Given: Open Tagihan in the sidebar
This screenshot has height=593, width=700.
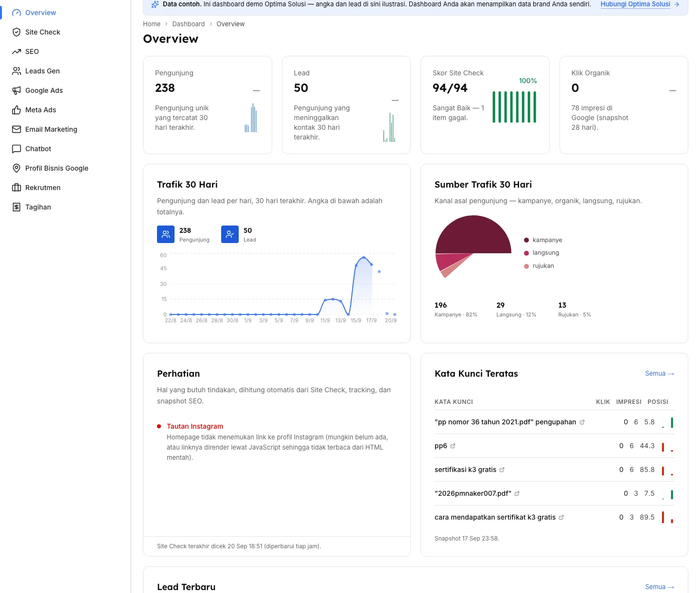Looking at the screenshot, I should [x=65, y=207].
